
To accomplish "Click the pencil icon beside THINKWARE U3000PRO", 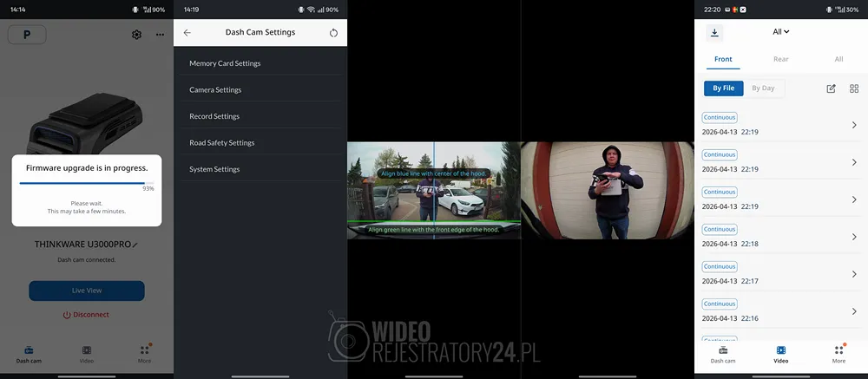I will [135, 245].
